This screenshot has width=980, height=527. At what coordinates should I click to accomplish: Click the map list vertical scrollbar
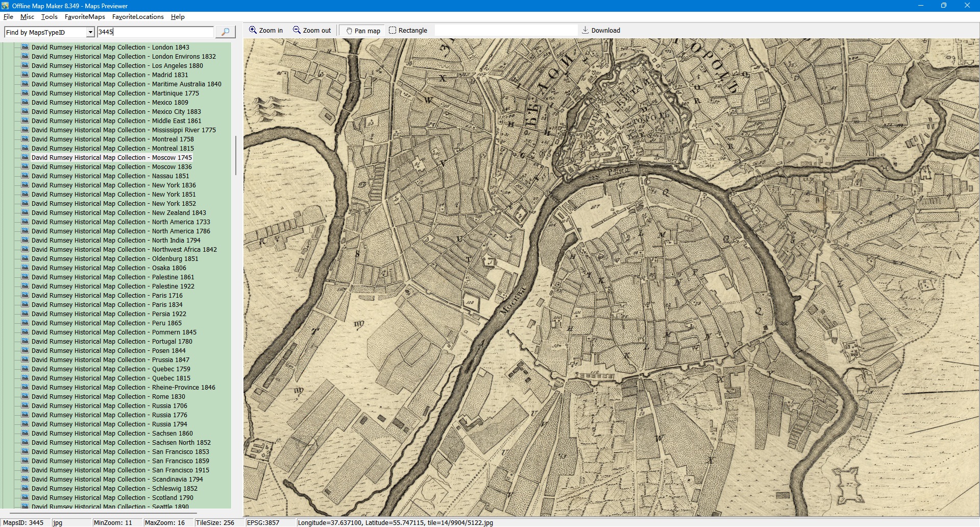click(235, 155)
